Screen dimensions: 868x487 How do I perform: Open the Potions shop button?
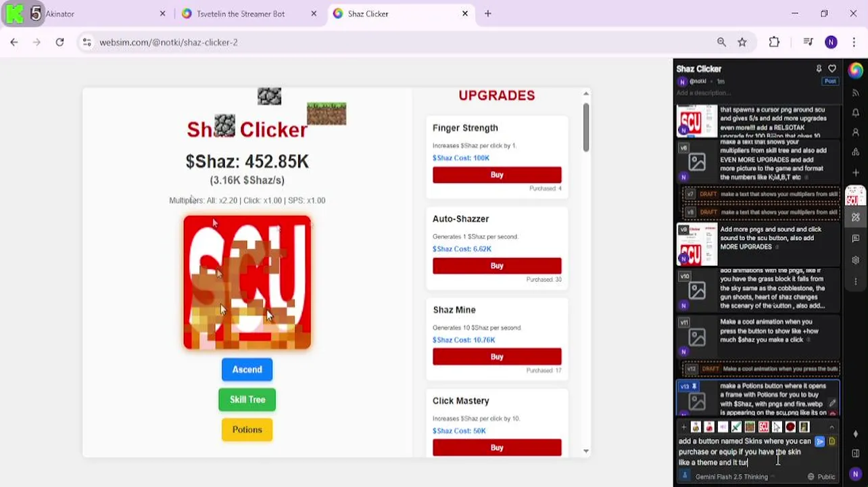[247, 430]
